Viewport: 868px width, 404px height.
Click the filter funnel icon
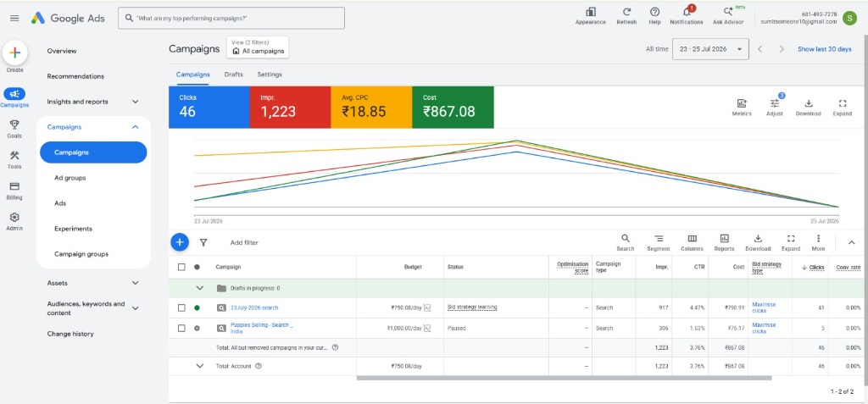[x=203, y=242]
